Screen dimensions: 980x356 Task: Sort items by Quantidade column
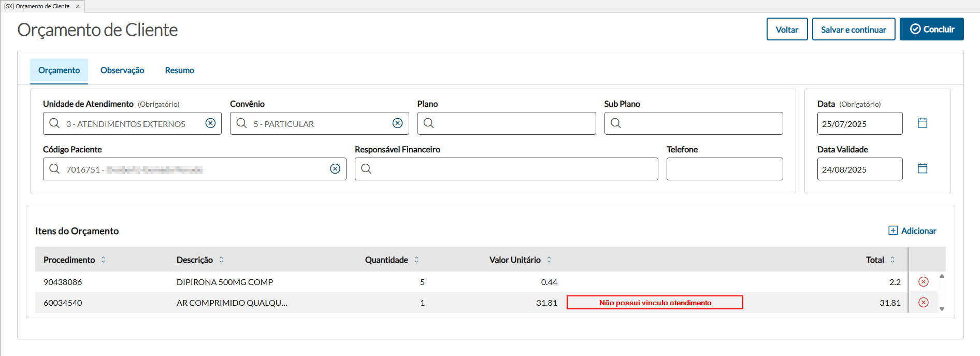coord(416,260)
